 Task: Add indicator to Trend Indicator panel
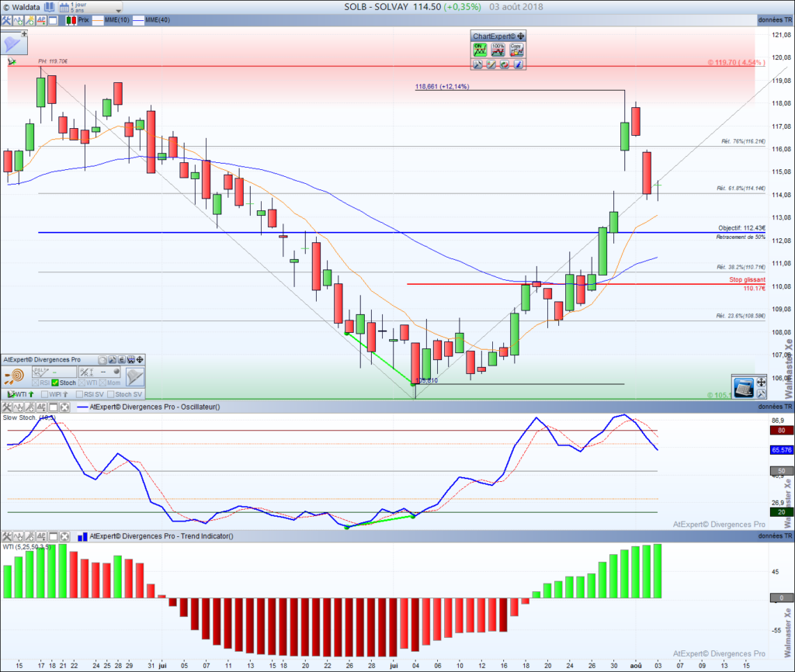[x=19, y=536]
